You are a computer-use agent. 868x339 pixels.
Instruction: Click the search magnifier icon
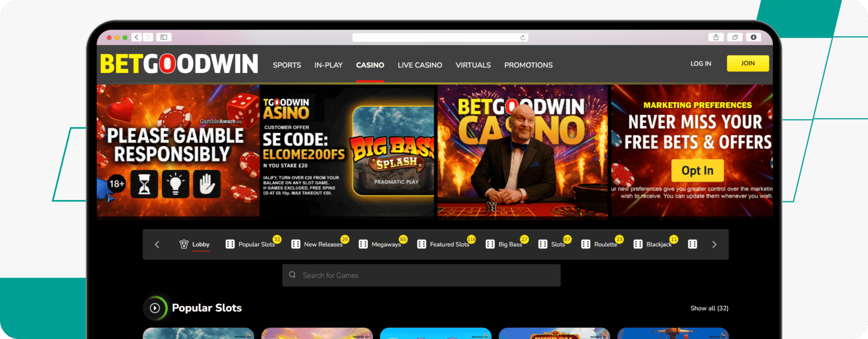(292, 275)
